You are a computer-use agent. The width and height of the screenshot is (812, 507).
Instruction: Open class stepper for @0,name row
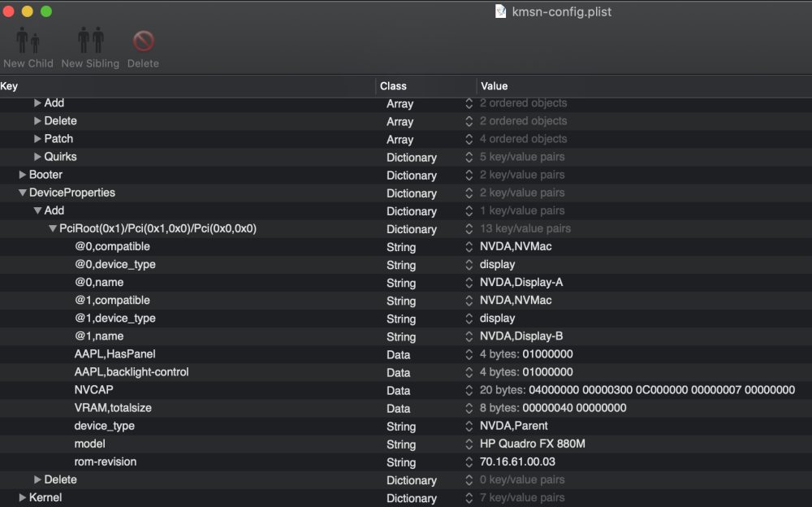tap(469, 283)
